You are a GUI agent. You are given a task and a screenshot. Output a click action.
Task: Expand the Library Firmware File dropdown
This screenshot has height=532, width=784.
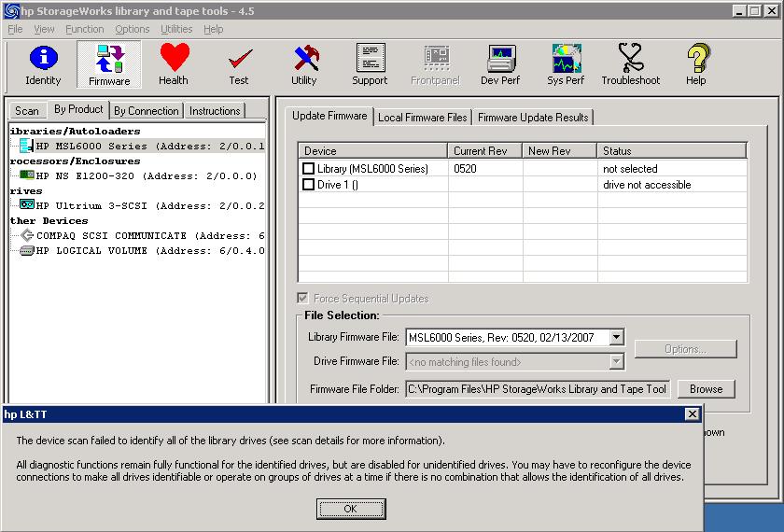click(616, 337)
